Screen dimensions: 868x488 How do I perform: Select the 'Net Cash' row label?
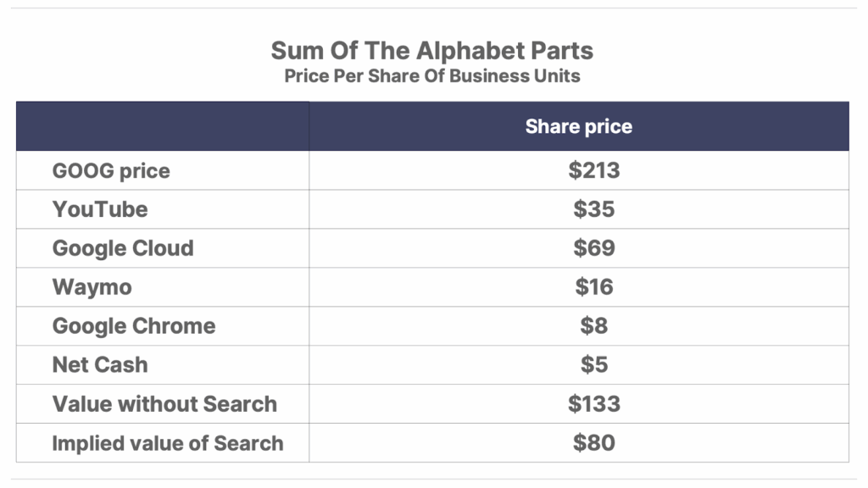[x=100, y=365]
